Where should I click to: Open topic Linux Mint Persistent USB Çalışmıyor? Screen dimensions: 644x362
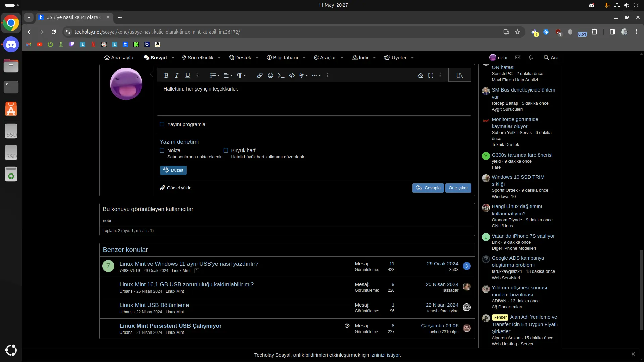tap(170, 326)
